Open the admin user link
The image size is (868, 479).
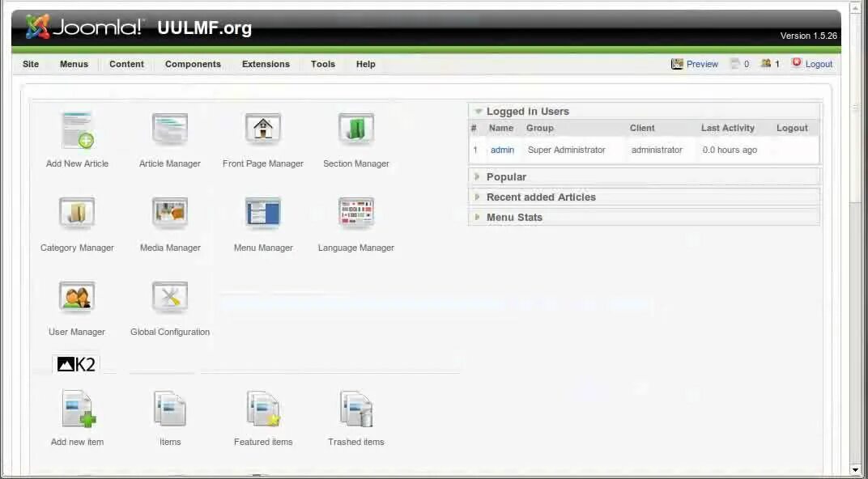click(x=503, y=150)
